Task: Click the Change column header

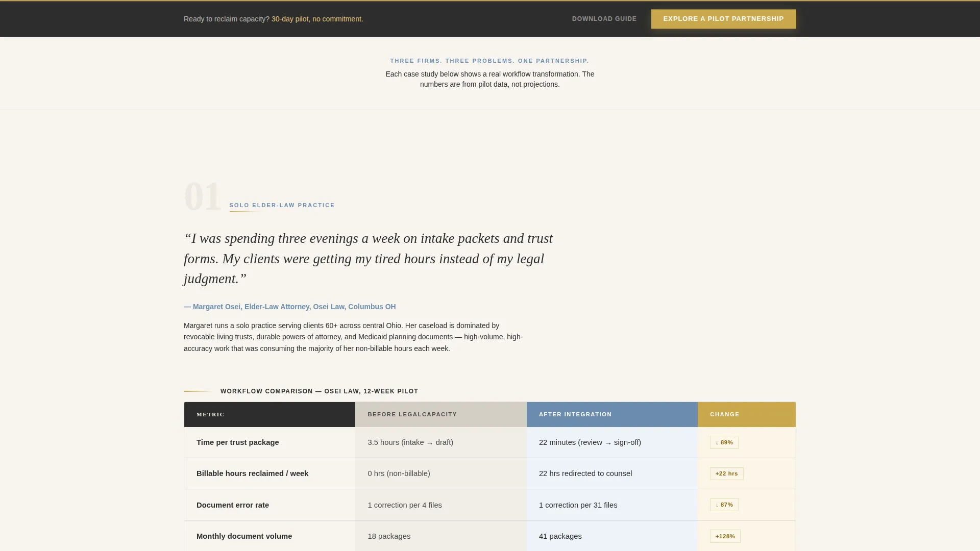Action: point(746,414)
